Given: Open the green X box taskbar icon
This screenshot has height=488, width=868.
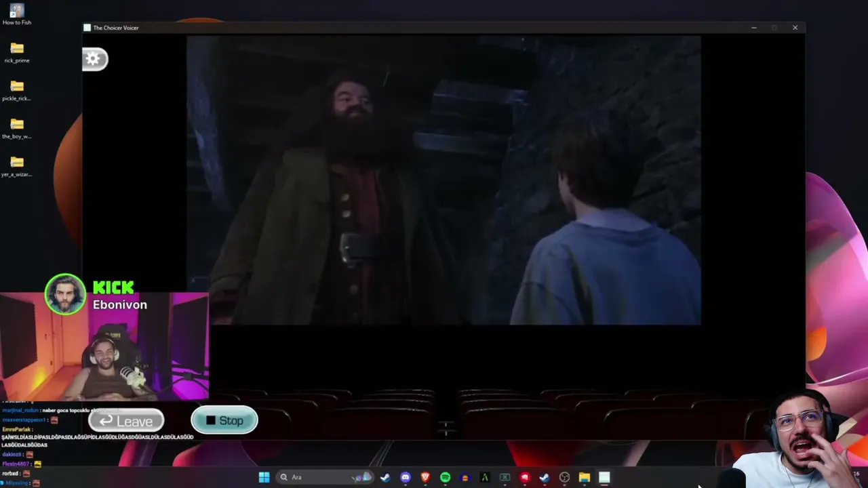Looking at the screenshot, I should click(x=505, y=477).
